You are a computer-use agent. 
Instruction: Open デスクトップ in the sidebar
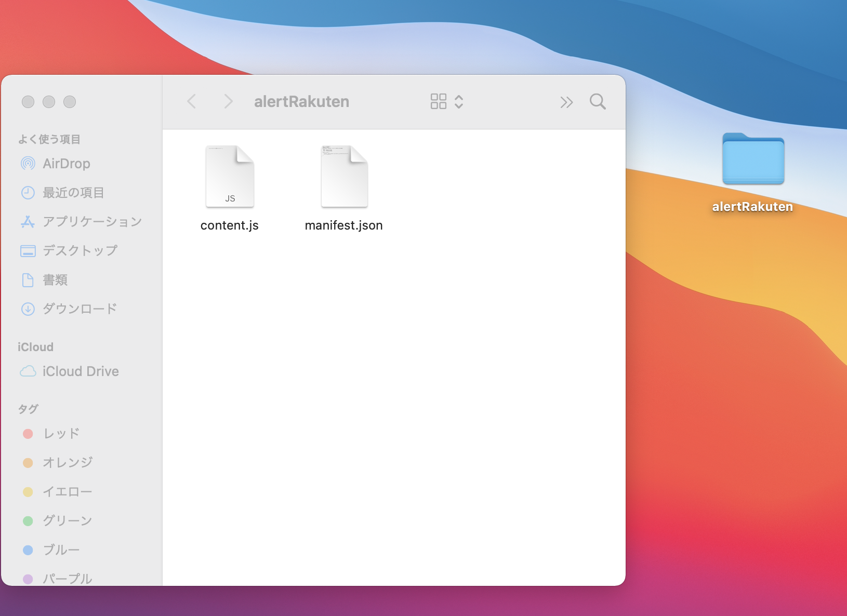tap(80, 251)
